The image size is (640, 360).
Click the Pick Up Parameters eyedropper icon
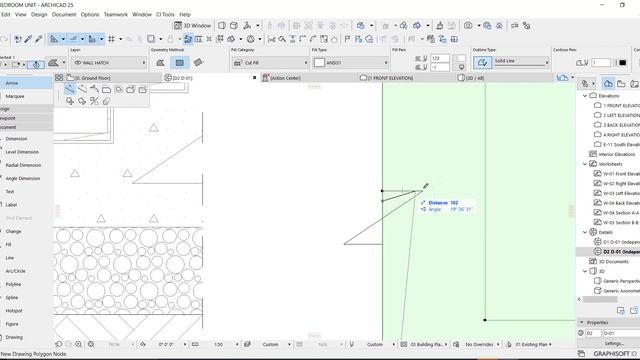tap(28, 39)
